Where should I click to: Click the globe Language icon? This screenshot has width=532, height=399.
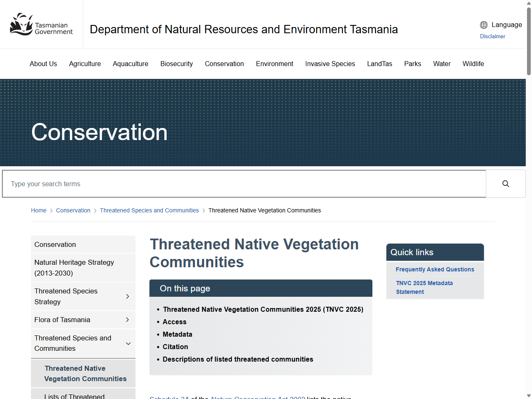point(484,25)
